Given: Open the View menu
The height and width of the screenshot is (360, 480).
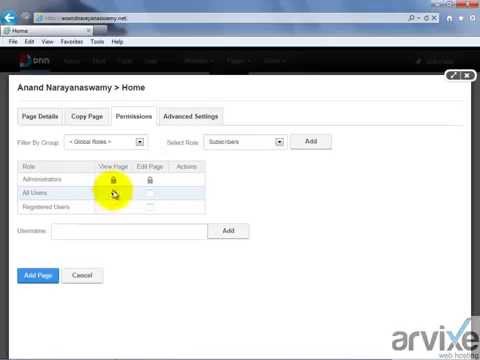Looking at the screenshot, I should 47,42.
